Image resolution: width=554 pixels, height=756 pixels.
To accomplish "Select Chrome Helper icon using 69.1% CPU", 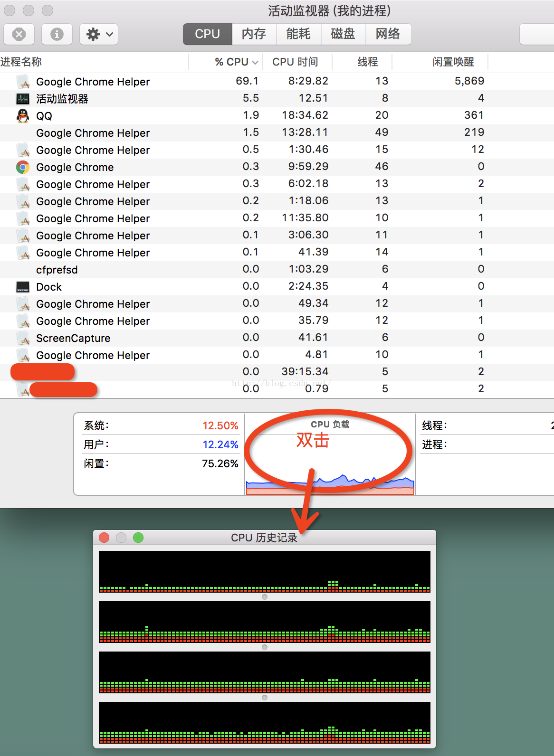I will coord(23,82).
